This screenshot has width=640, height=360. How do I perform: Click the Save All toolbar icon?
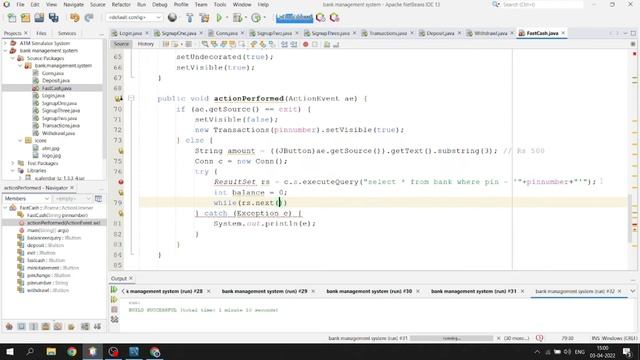(53, 18)
